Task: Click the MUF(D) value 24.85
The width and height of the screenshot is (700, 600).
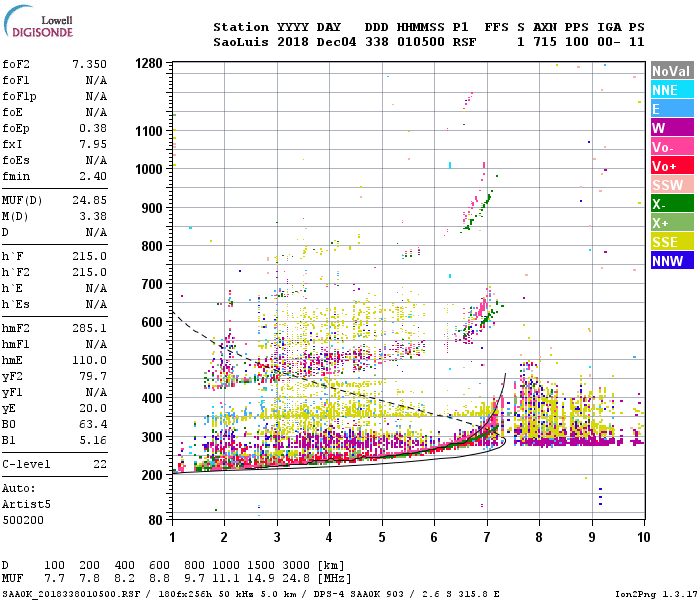Action: (x=89, y=200)
